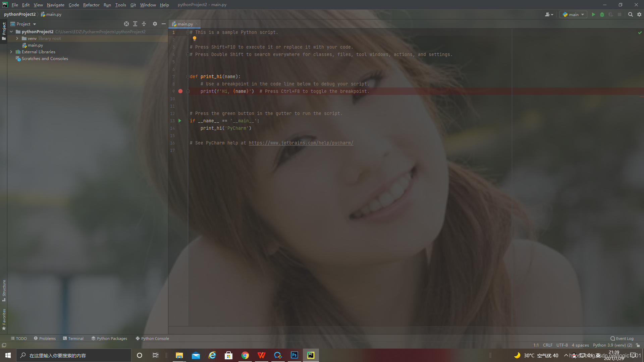This screenshot has height=362, width=644.
Task: Open Cortana circle icon on taskbar
Action: click(x=140, y=355)
